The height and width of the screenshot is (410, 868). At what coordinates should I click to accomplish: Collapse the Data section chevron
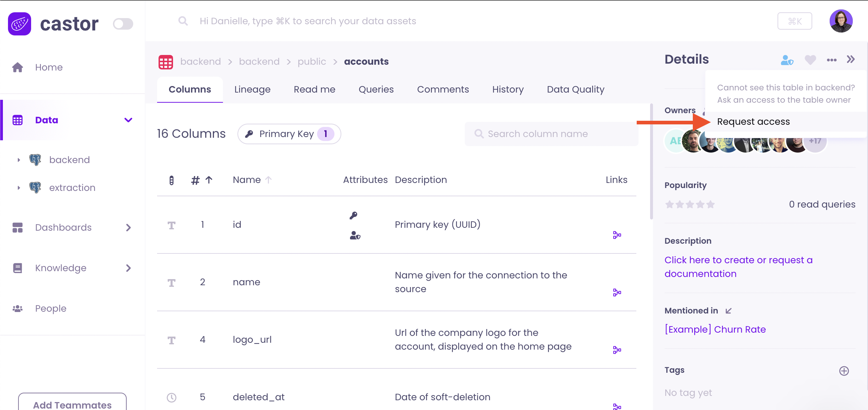128,120
